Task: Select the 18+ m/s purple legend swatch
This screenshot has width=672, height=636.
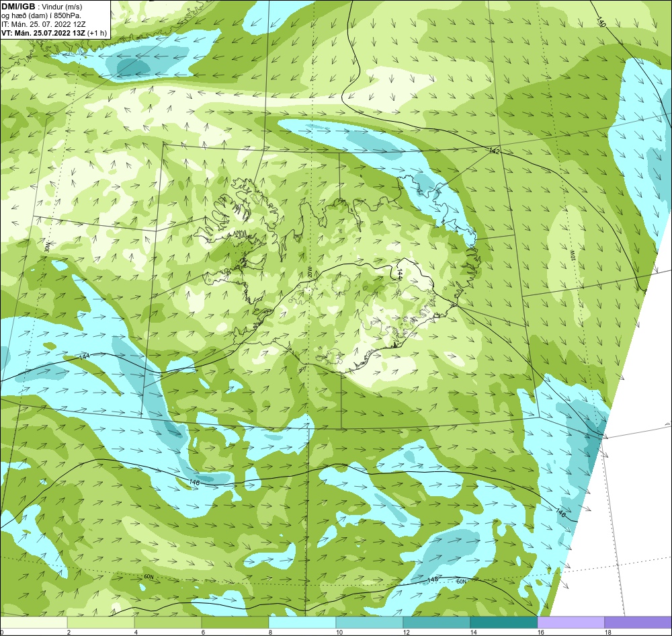Action: point(638,622)
